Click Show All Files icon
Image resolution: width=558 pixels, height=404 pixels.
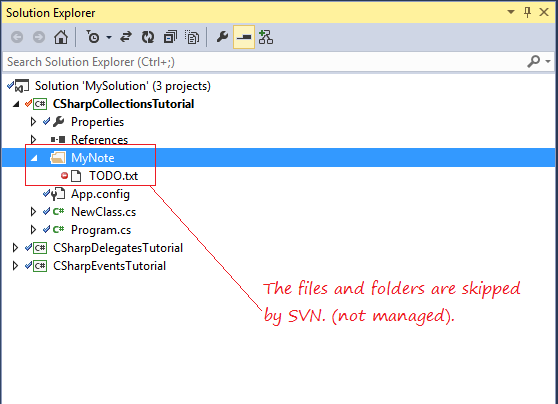(192, 37)
